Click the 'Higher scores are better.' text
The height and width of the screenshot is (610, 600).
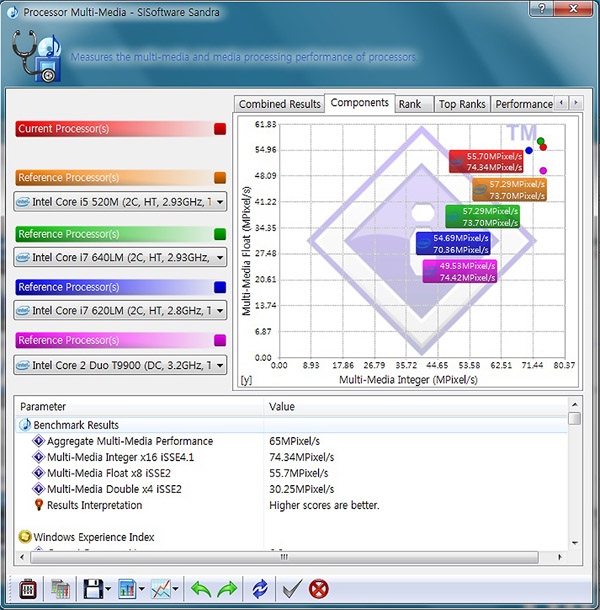[x=324, y=505]
